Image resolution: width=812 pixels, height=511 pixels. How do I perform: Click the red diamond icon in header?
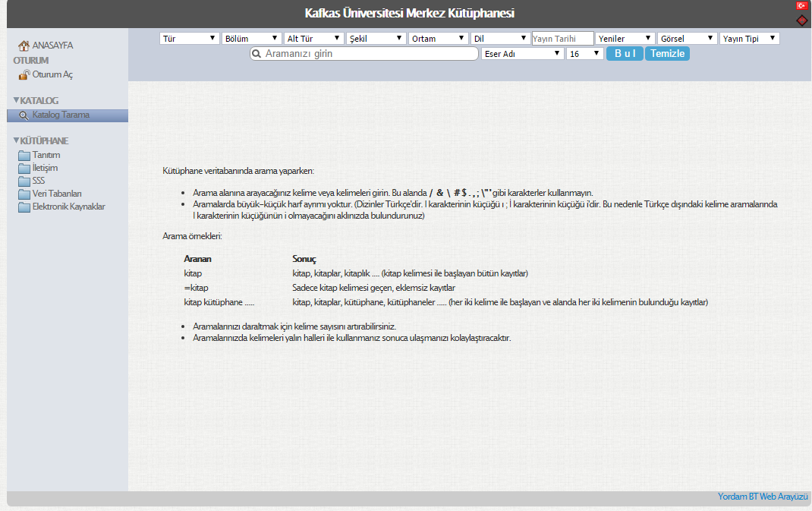pos(801,20)
